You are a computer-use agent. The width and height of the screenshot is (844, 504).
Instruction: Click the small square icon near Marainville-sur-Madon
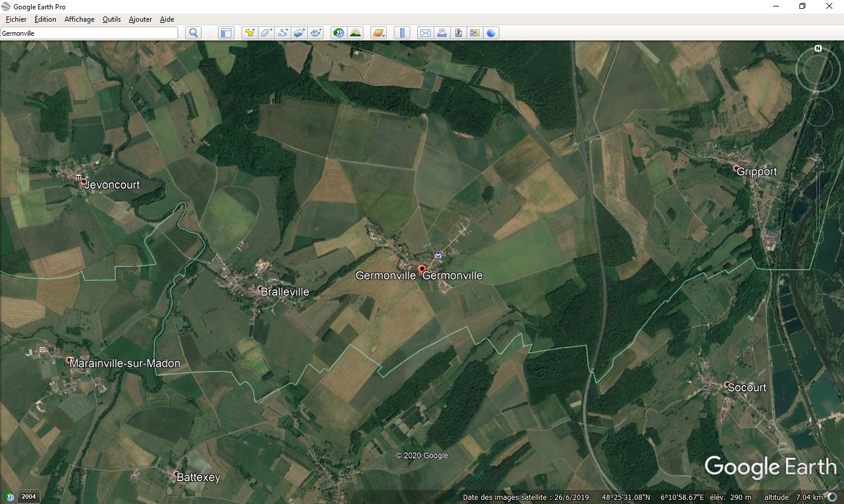click(x=42, y=350)
